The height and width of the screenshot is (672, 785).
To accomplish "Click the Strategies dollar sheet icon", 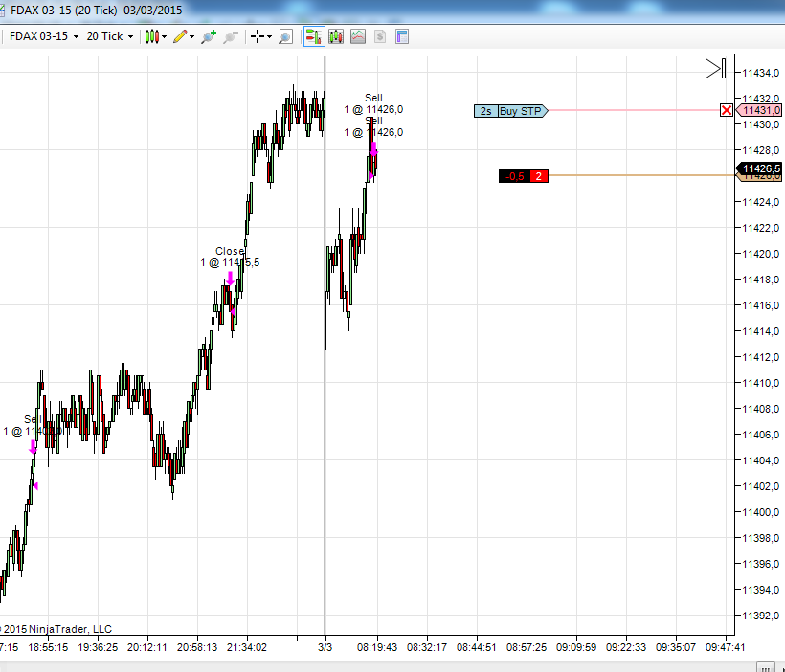I will [x=380, y=36].
